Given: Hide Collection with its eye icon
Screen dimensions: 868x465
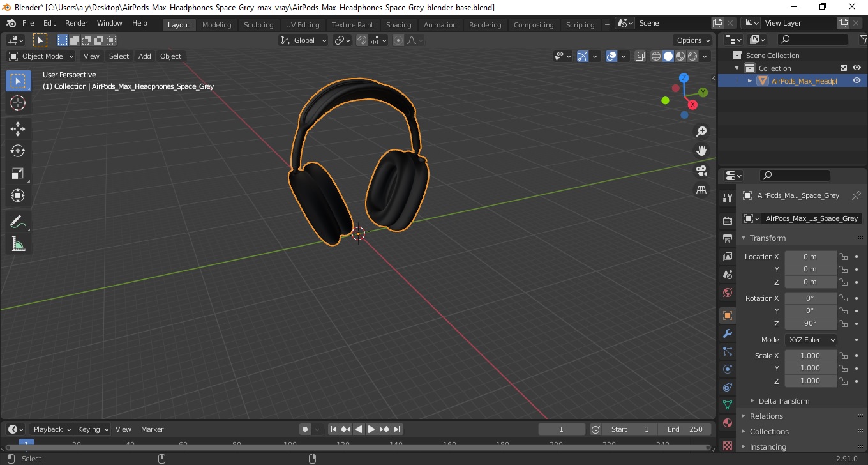Looking at the screenshot, I should (x=857, y=68).
